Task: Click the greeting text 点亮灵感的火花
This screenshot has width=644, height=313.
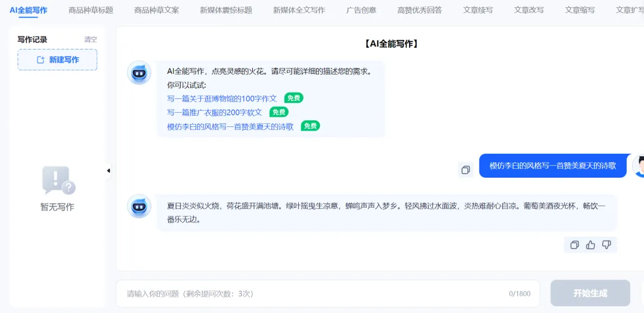Action: click(x=239, y=71)
